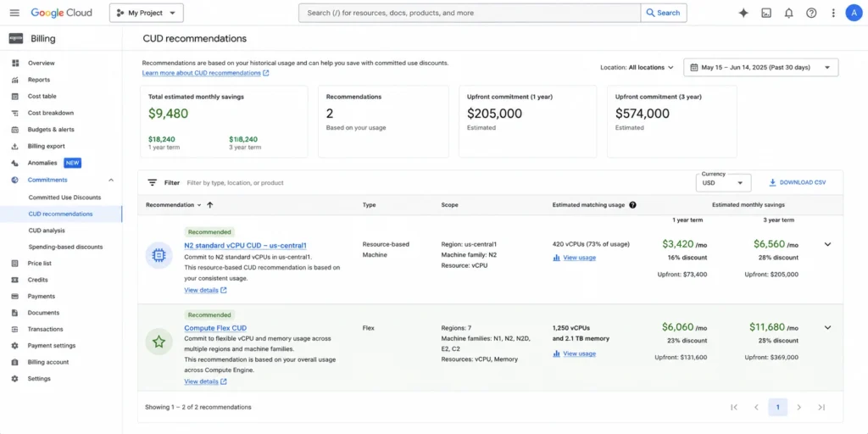Screen dimensions: 868x434
Task: Go to next page arrow
Action: click(x=798, y=408)
